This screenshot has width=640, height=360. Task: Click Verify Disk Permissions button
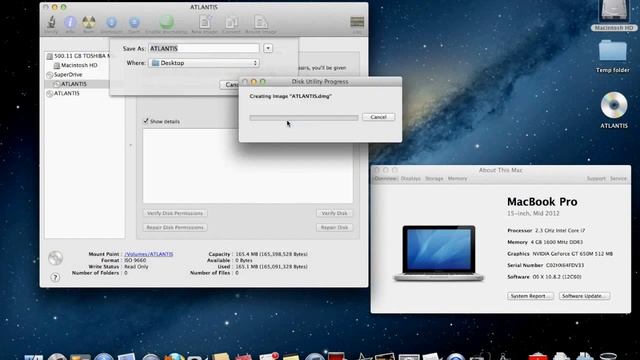click(x=175, y=213)
